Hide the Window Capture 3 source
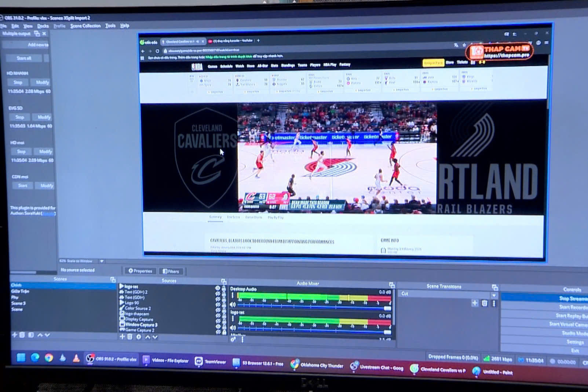 coord(218,326)
